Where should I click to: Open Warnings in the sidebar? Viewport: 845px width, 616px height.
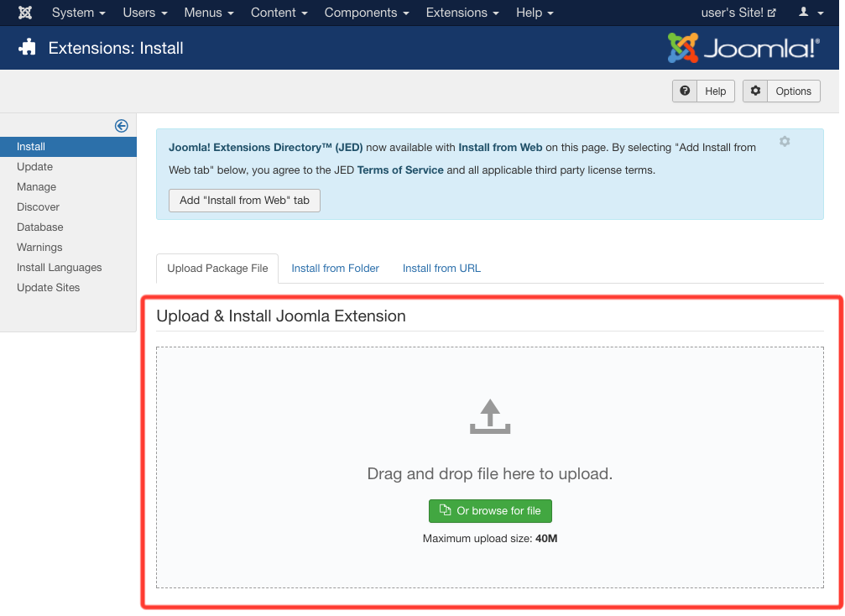click(39, 247)
